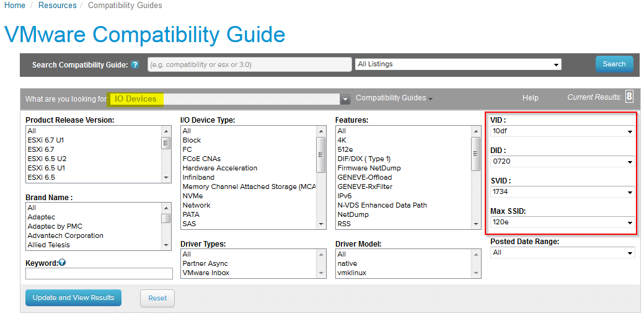Image resolution: width=644 pixels, height=316 pixels.
Task: Select ESXi 6.7 in release list
Action: (41, 149)
